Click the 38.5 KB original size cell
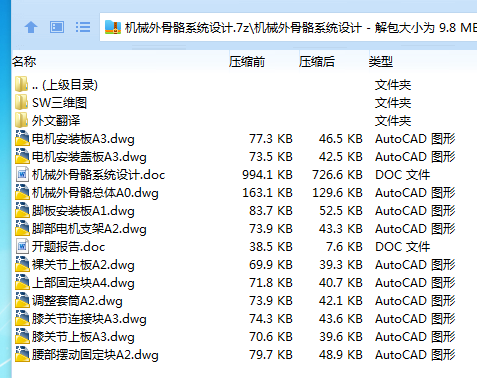Image resolution: width=477 pixels, height=378 pixels. (271, 247)
